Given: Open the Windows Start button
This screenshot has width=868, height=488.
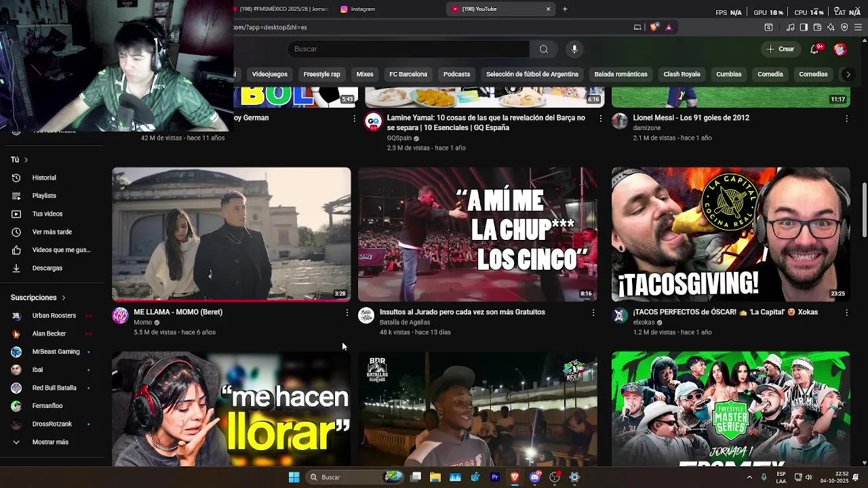Looking at the screenshot, I should click(294, 477).
